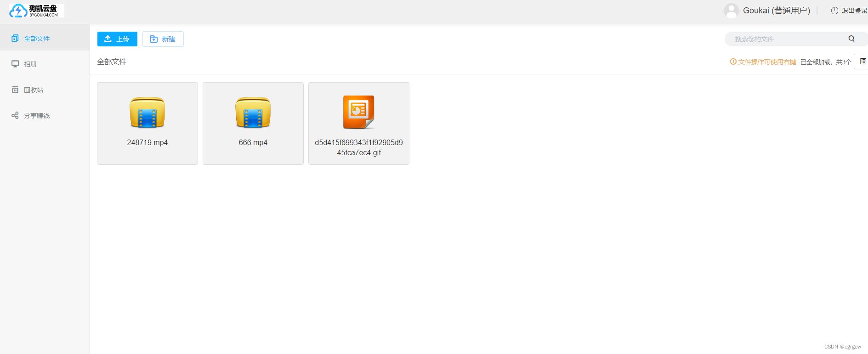Open the 相册 album section
Screen dimensions: 868x354
[30, 64]
